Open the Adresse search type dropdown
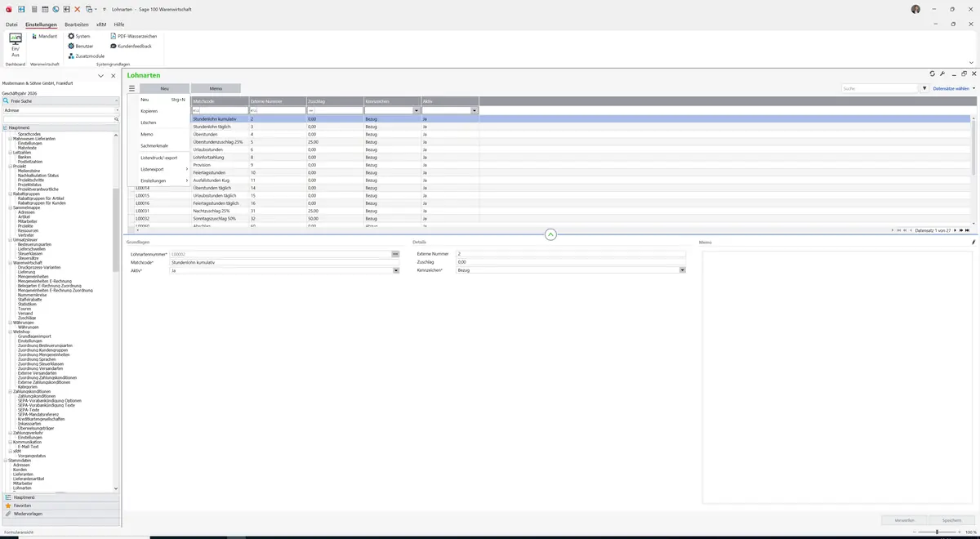Screen dimensions: 980x539 [117, 110]
